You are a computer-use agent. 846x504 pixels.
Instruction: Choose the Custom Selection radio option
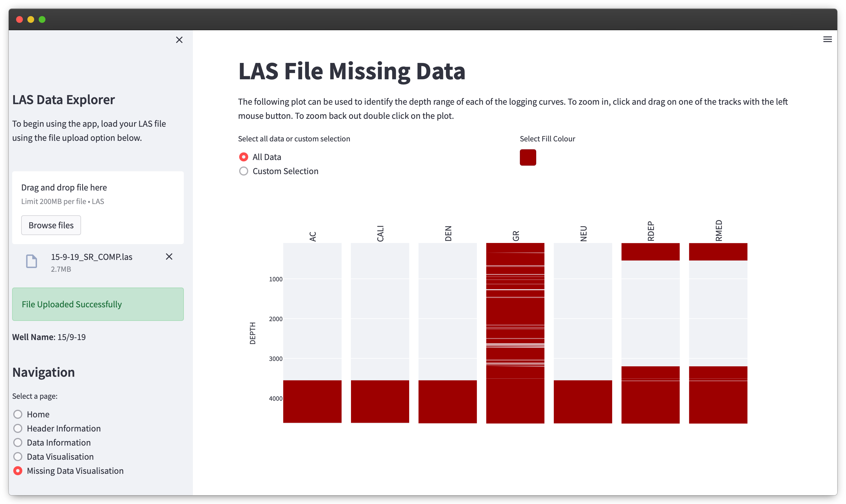(244, 171)
